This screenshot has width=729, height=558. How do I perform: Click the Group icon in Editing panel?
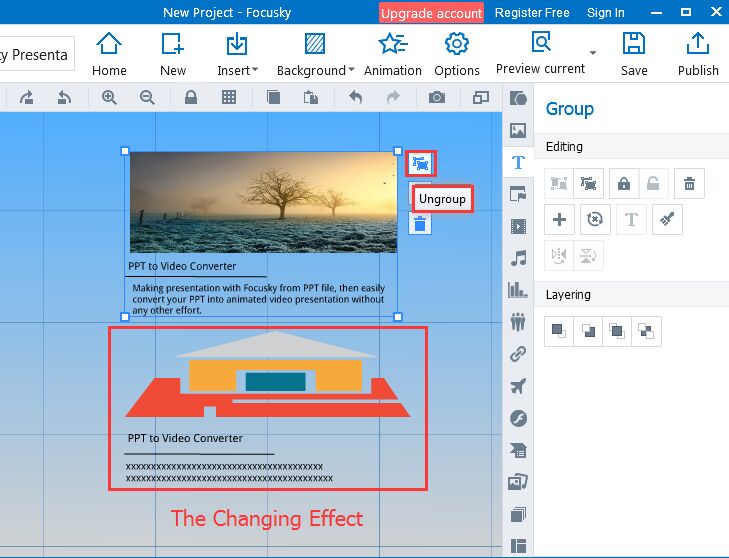pos(559,184)
